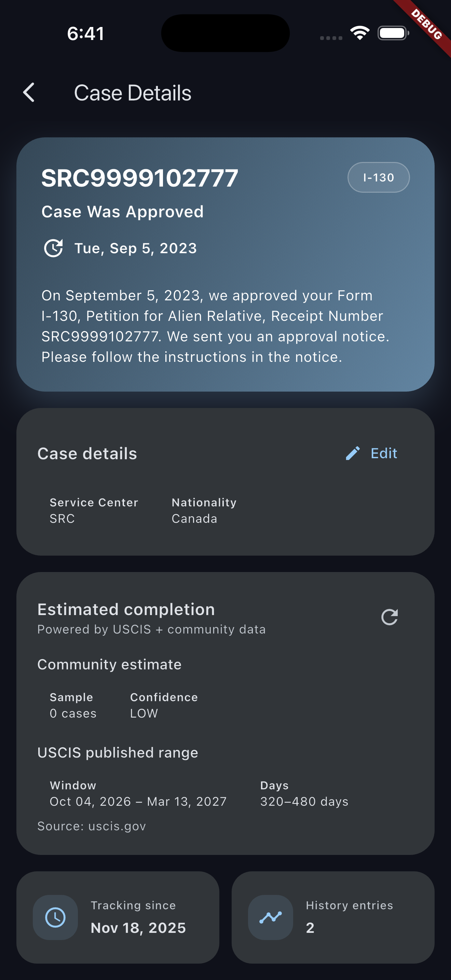Tap the Service Center SRC field
This screenshot has width=451, height=980.
coord(94,511)
